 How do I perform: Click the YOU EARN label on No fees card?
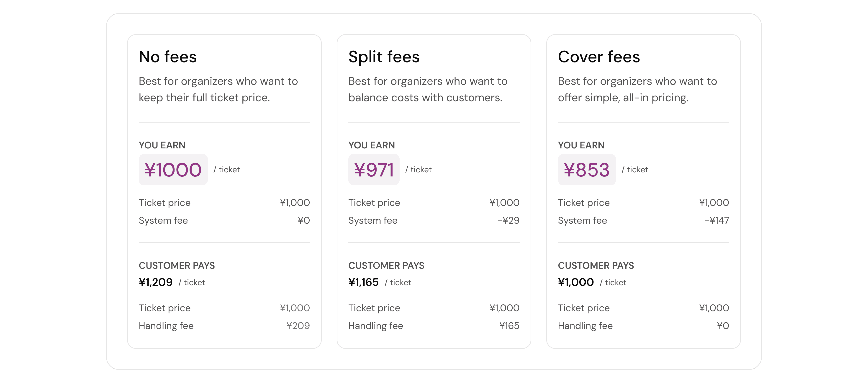(x=162, y=145)
